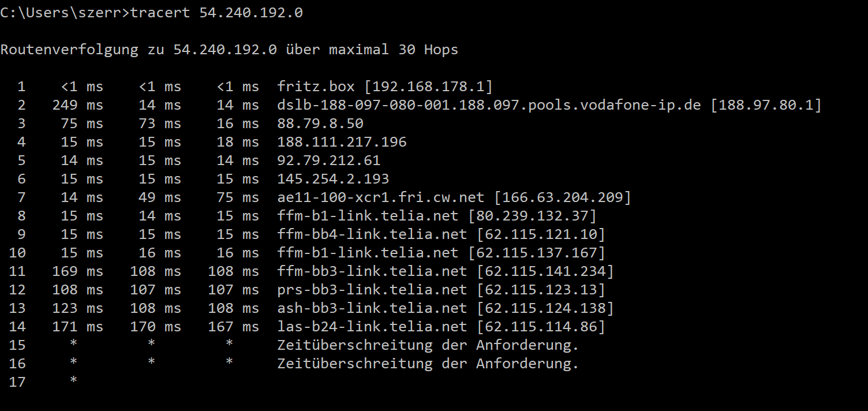Click the Routenverfolgung header line
The image size is (868, 411).
(x=229, y=50)
